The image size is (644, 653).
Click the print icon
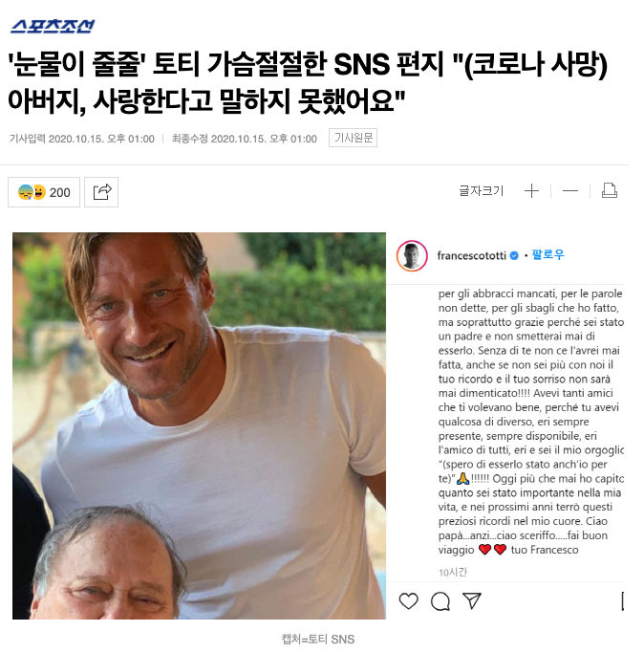click(x=610, y=190)
